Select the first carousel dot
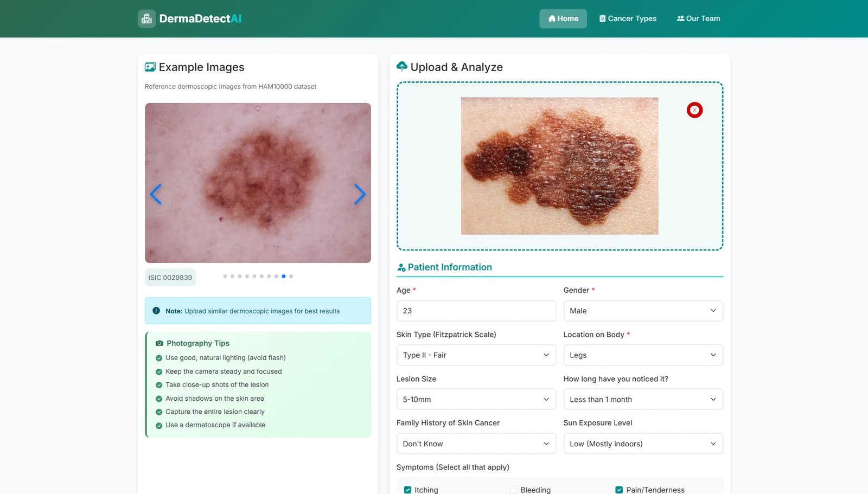Image resolution: width=868 pixels, height=494 pixels. tap(225, 277)
